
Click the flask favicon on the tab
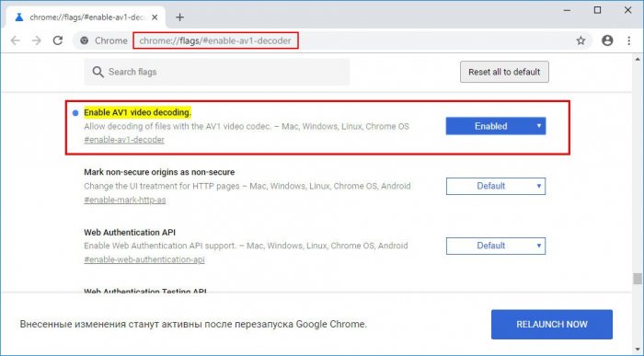pyautogui.click(x=19, y=17)
